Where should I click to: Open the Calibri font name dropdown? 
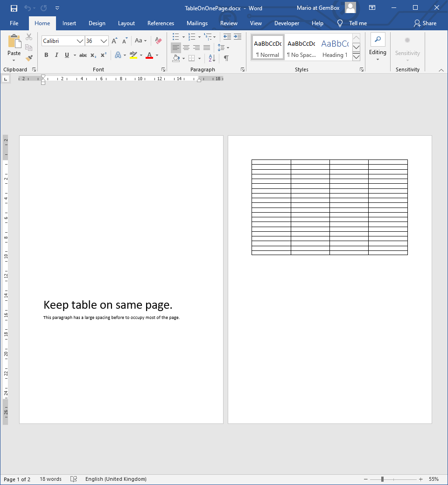pyautogui.click(x=80, y=41)
